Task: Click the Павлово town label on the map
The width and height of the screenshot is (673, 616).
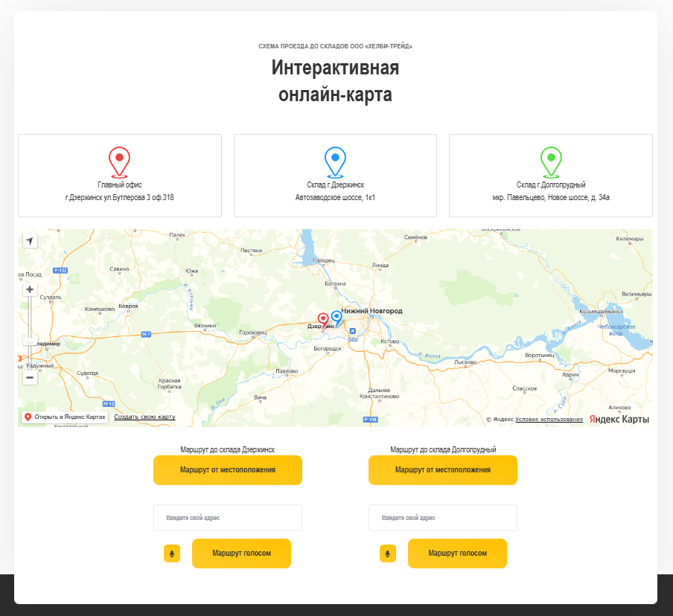Action: pos(287,371)
